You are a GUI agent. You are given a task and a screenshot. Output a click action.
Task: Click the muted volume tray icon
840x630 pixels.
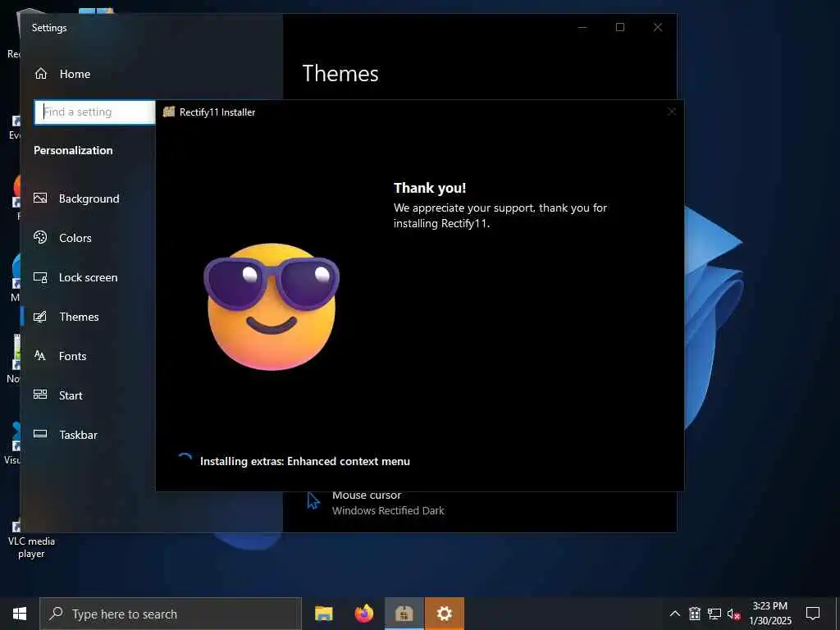coord(733,614)
